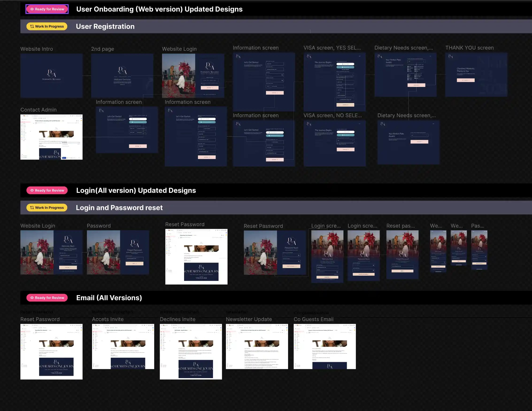Select the Co Guests Email thumbnail
The image size is (532, 411).
tap(324, 346)
